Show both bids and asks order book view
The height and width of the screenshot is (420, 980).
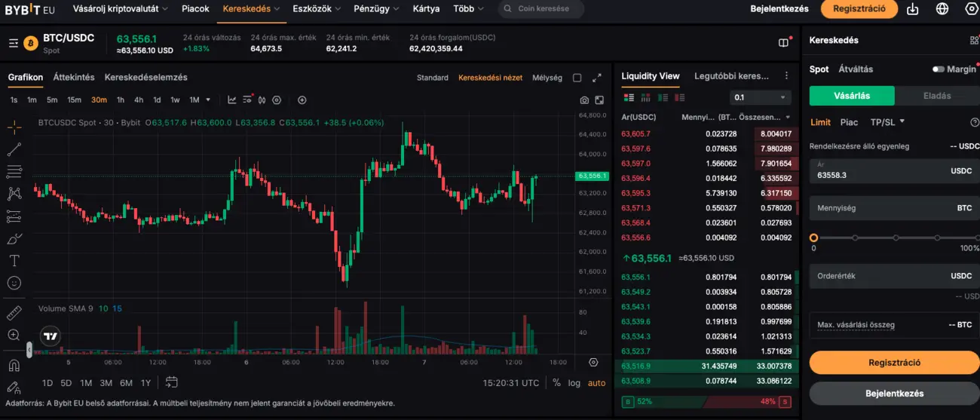[629, 97]
